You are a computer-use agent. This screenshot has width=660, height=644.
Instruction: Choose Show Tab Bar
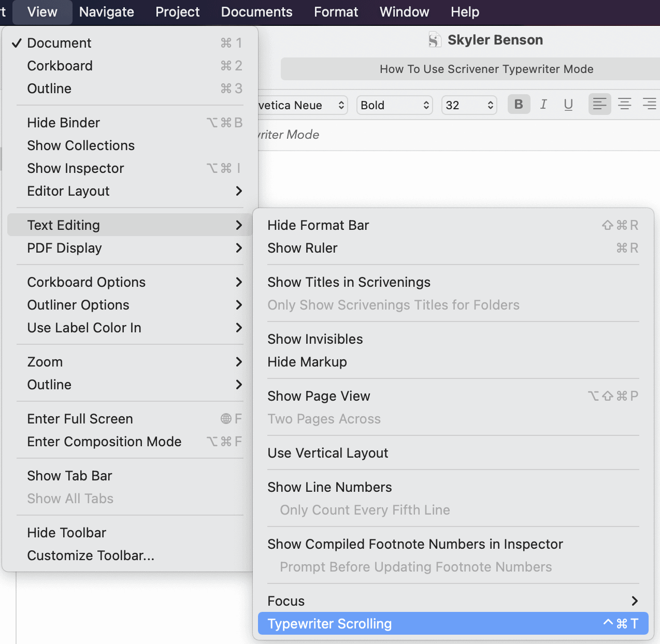coord(130,476)
